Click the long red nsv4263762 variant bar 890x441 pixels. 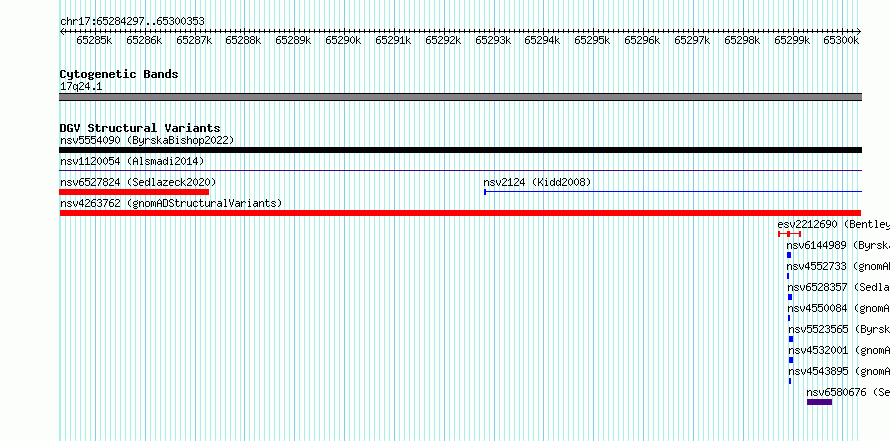[x=460, y=213]
